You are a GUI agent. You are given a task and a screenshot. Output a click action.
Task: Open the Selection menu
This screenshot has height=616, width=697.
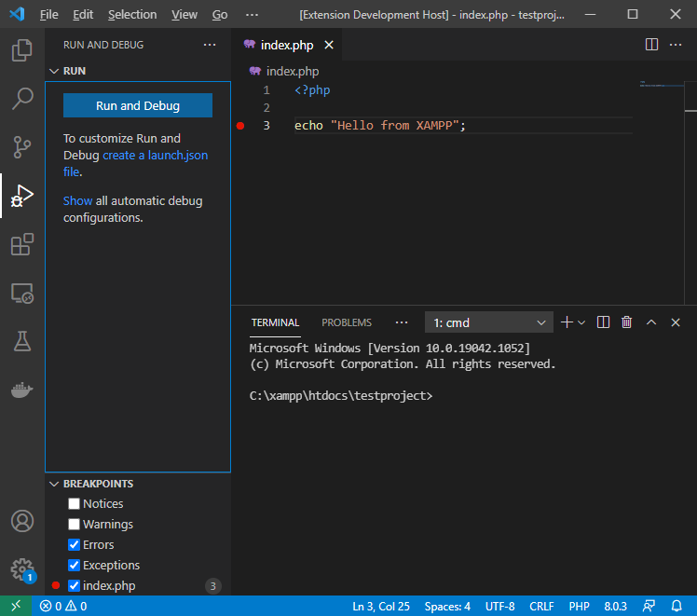pyautogui.click(x=132, y=15)
